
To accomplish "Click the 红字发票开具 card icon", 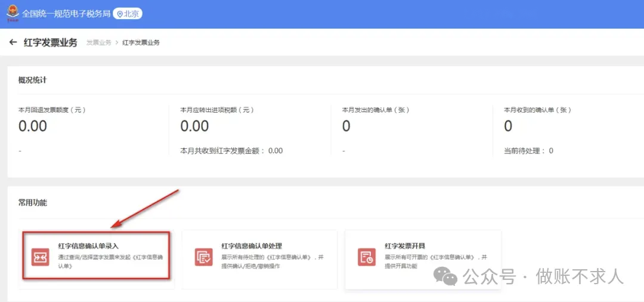I will coord(367,257).
